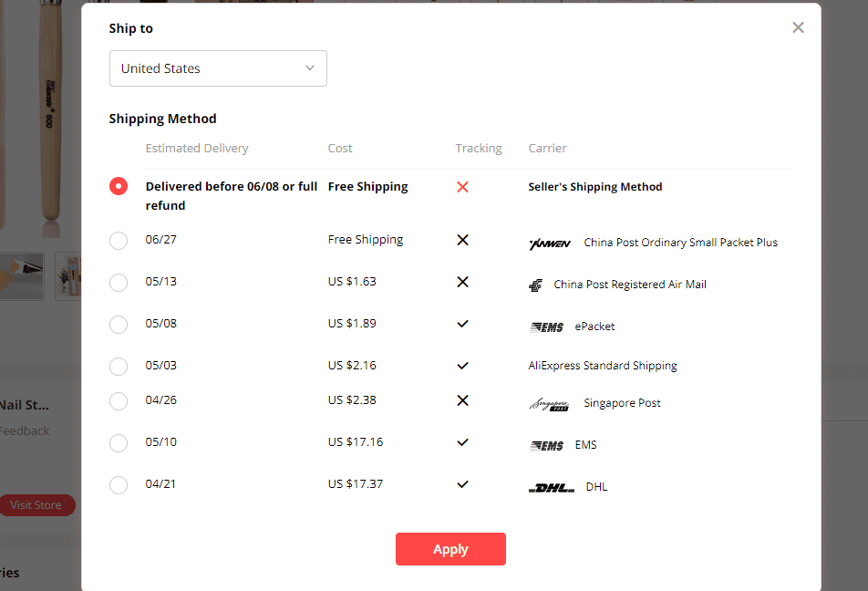
Task: Click the Visit Store button behind dialog
Action: click(x=36, y=505)
